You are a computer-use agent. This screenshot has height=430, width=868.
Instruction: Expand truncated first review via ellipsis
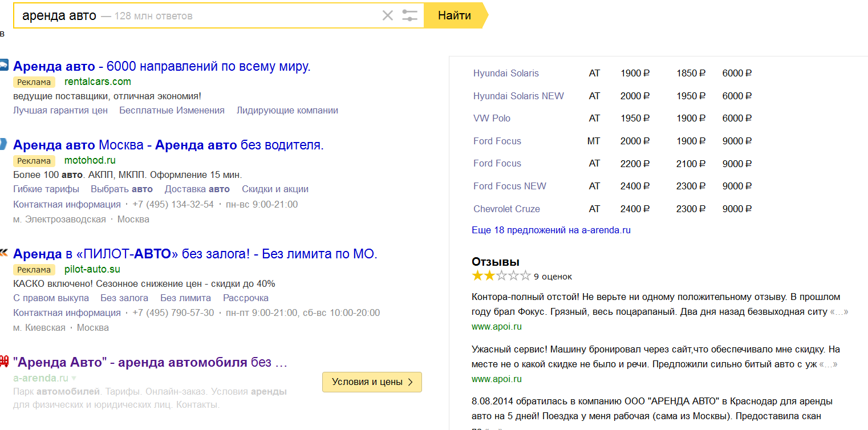[839, 312]
